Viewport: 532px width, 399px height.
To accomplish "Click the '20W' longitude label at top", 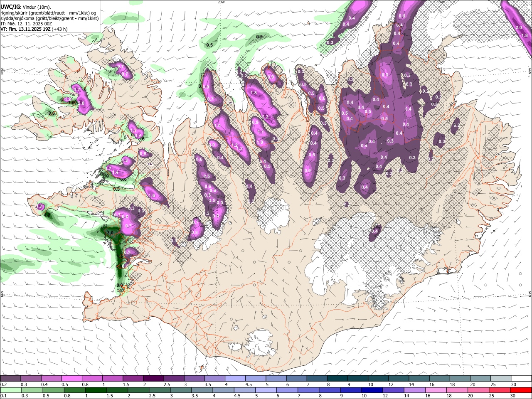I will tap(222, 2).
